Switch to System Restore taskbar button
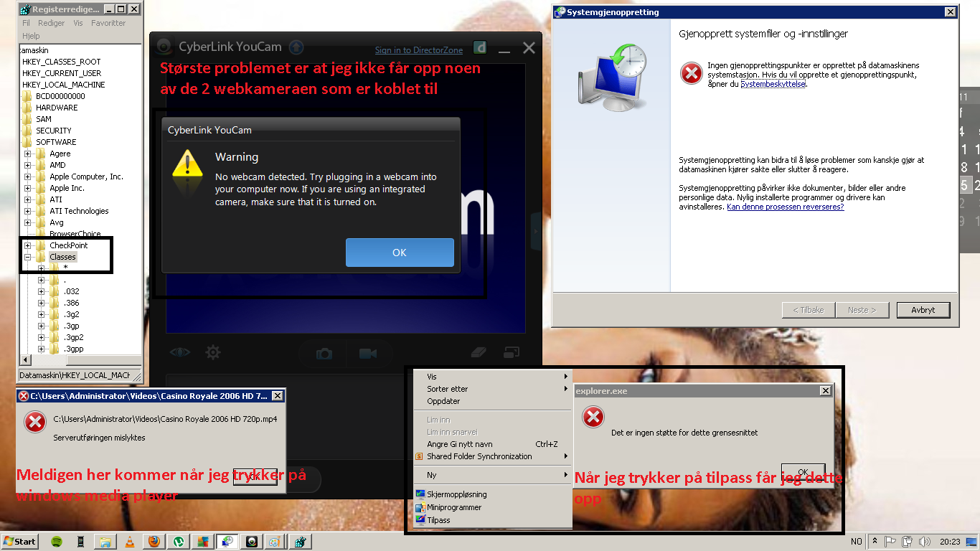This screenshot has width=980, height=551. [x=227, y=542]
